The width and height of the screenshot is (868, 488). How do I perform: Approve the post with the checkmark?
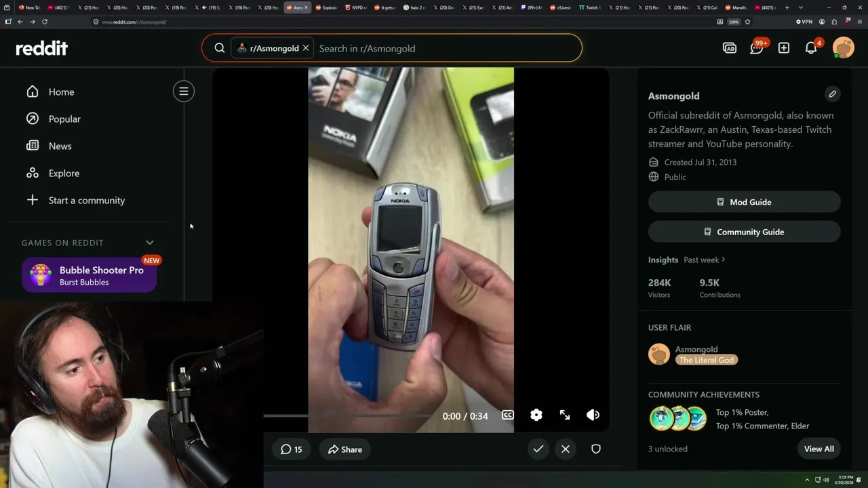tap(538, 449)
